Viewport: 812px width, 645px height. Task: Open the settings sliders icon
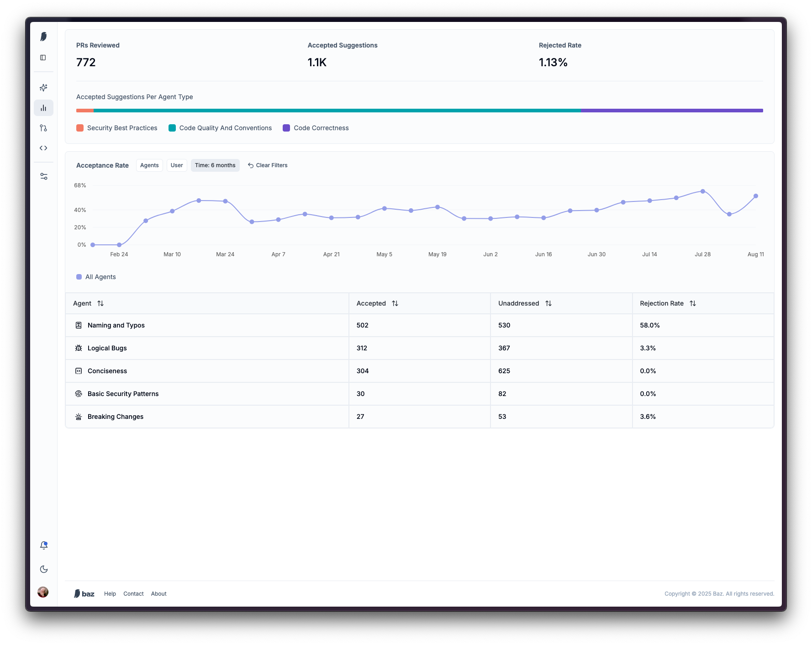[43, 176]
